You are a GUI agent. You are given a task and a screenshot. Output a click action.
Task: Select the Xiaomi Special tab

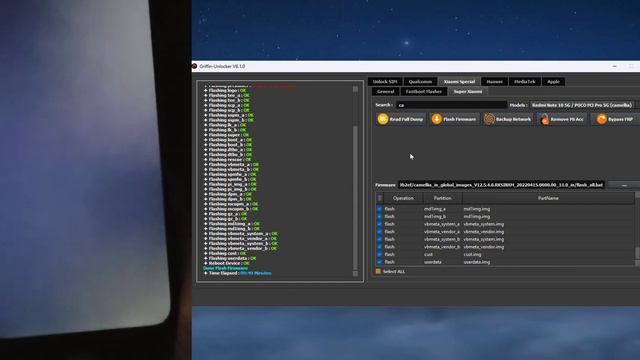(x=459, y=82)
